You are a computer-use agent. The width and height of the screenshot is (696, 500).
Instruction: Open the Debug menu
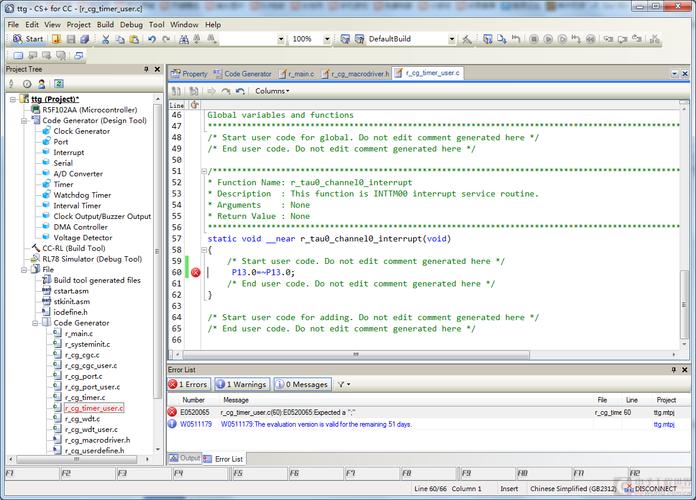(x=131, y=24)
